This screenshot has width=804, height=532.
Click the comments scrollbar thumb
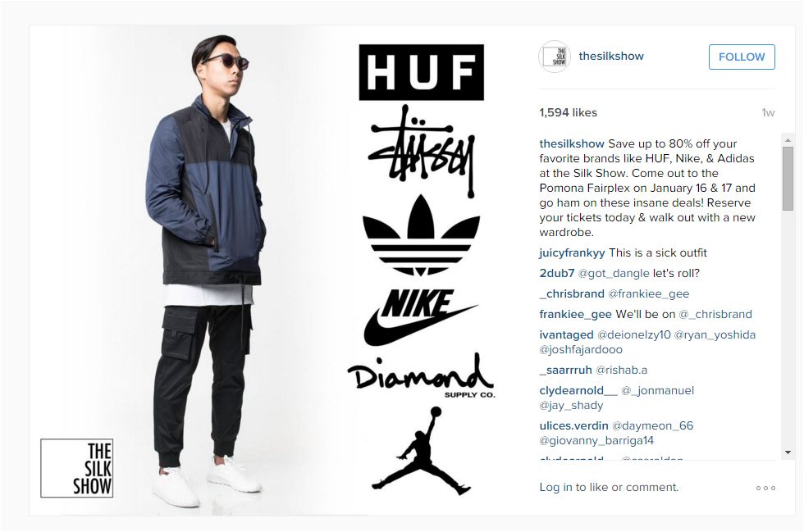pos(788,179)
